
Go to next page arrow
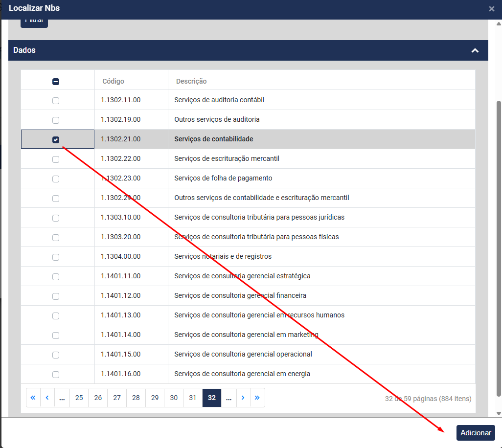(x=243, y=398)
